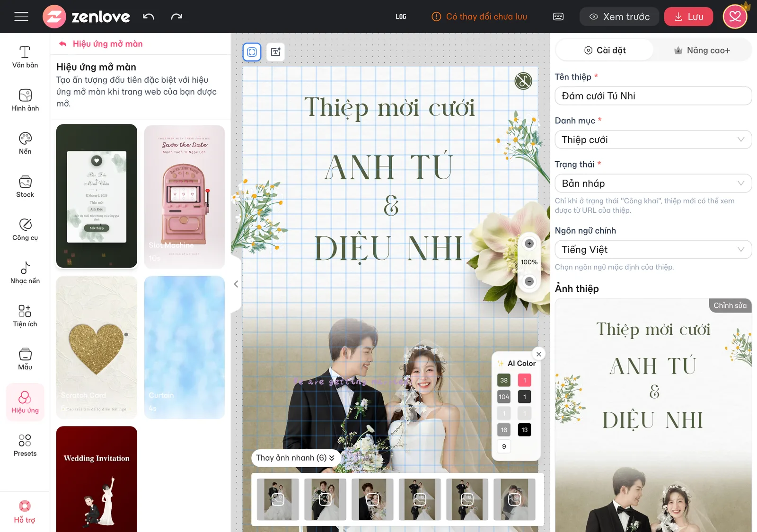The height and width of the screenshot is (532, 757).
Task: Zoom in the canvas with plus button
Action: (x=529, y=244)
